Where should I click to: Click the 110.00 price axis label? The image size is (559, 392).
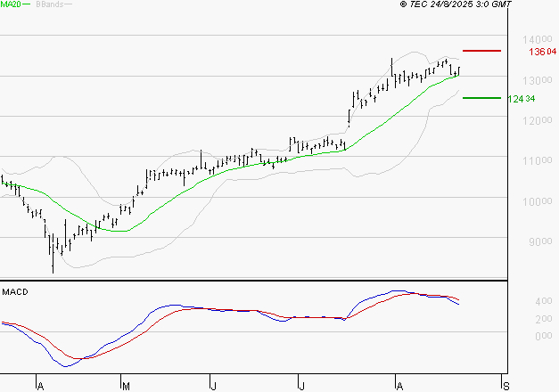[x=538, y=160]
